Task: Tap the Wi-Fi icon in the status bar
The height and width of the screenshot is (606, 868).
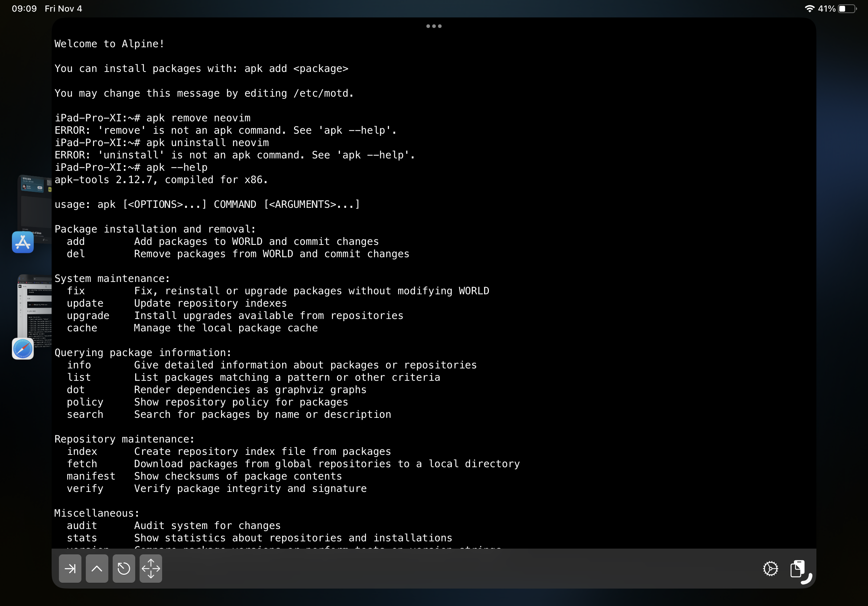Action: pyautogui.click(x=809, y=8)
